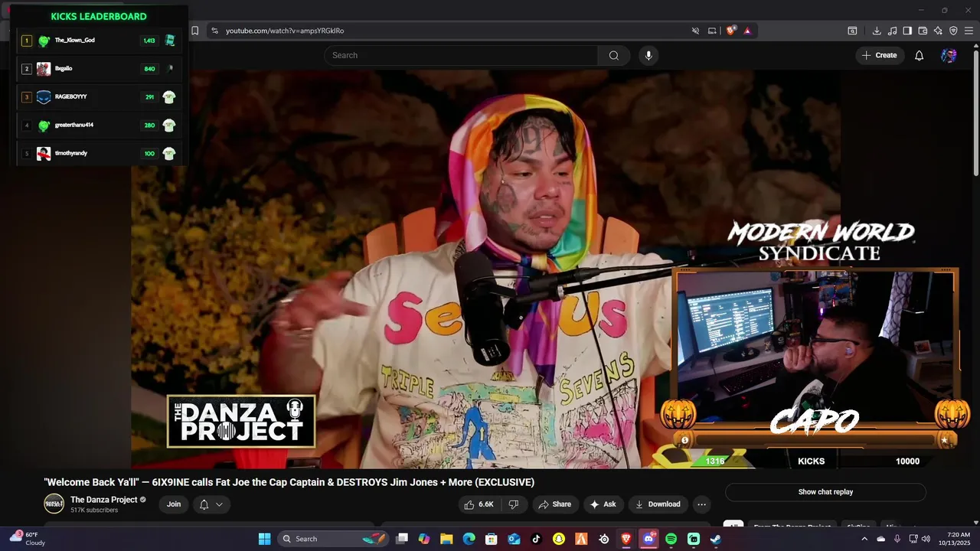Open Task View in the taskbar

click(402, 539)
